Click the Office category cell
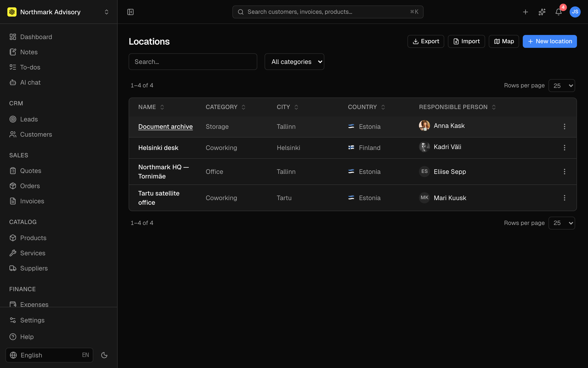 tap(214, 172)
